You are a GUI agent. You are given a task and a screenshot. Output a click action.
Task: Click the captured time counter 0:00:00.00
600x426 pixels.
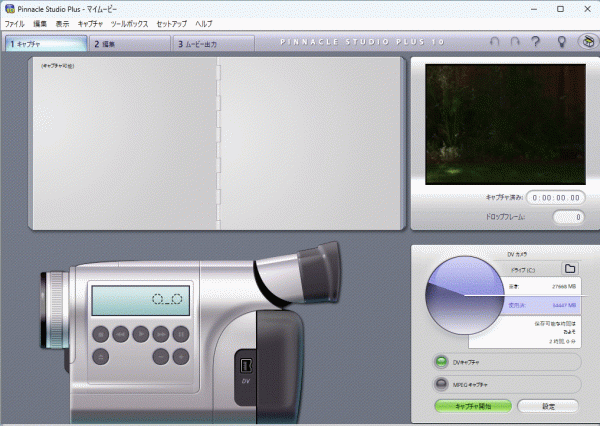[x=556, y=197]
